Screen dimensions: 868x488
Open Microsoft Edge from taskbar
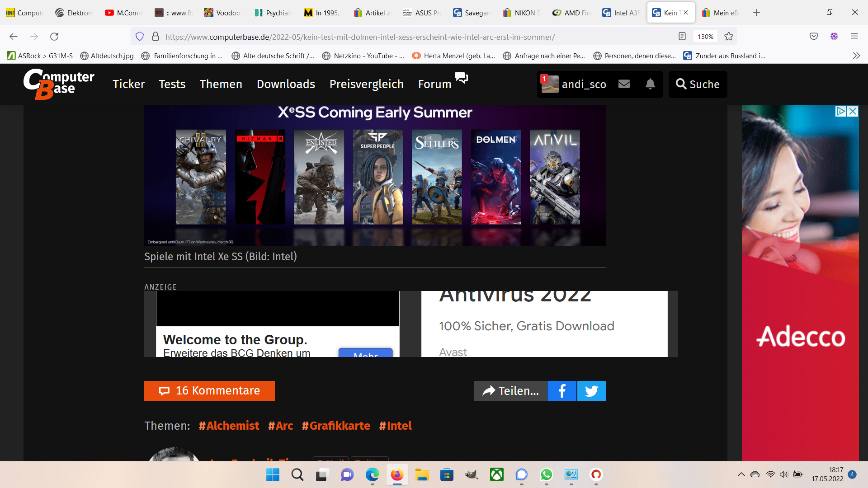(x=372, y=474)
